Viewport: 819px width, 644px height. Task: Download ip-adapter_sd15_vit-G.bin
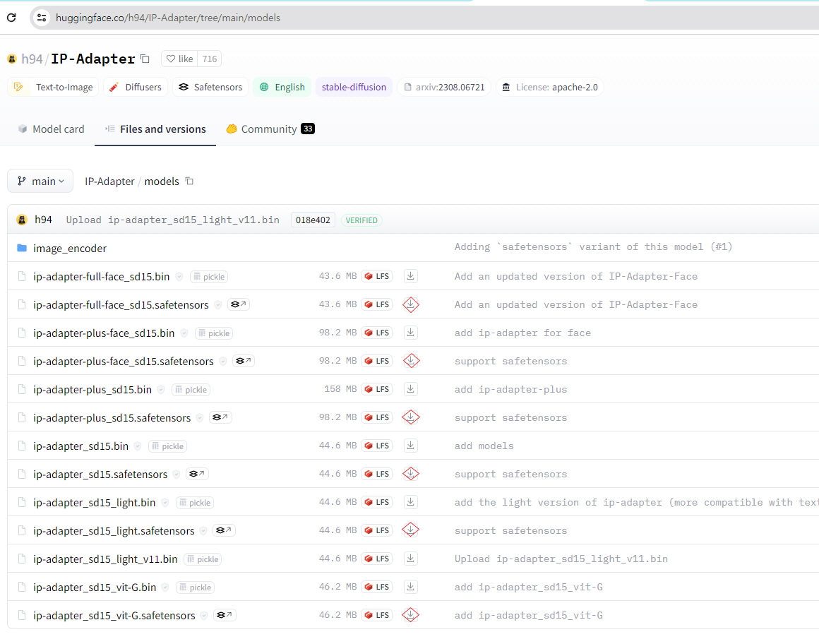[x=410, y=587]
